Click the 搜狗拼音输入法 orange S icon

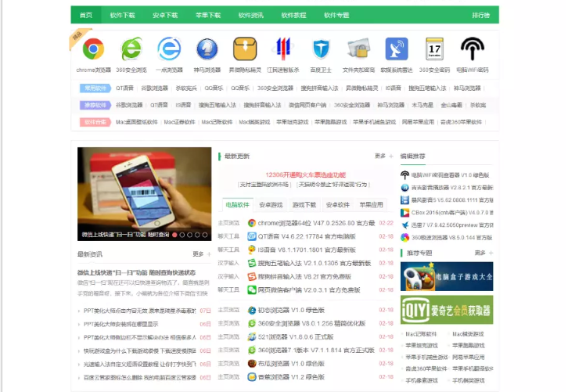coord(252,277)
